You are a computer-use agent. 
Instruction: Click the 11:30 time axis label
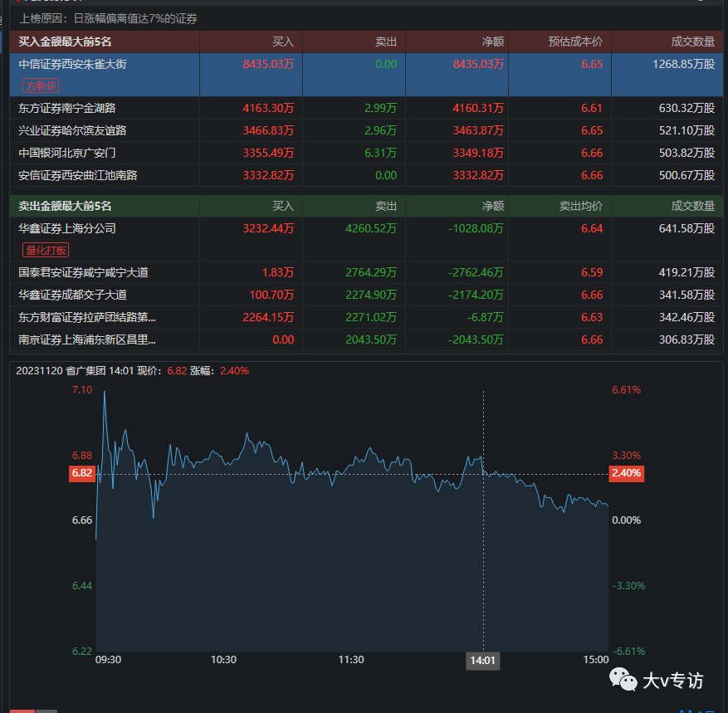[351, 660]
